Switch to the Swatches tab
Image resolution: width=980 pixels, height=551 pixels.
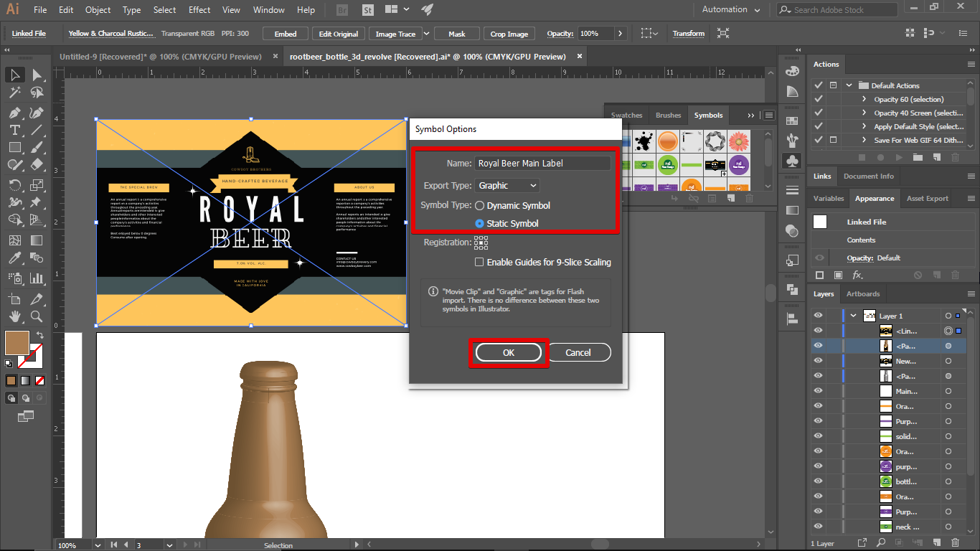pos(626,116)
